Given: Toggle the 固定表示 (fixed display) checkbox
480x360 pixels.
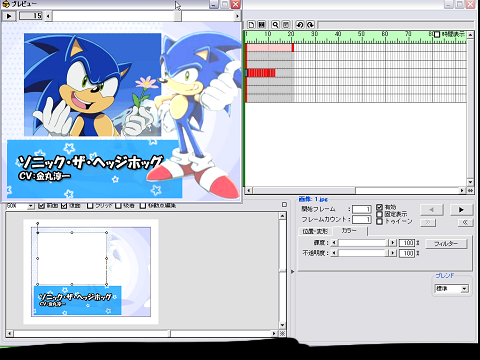Looking at the screenshot, I should (379, 214).
